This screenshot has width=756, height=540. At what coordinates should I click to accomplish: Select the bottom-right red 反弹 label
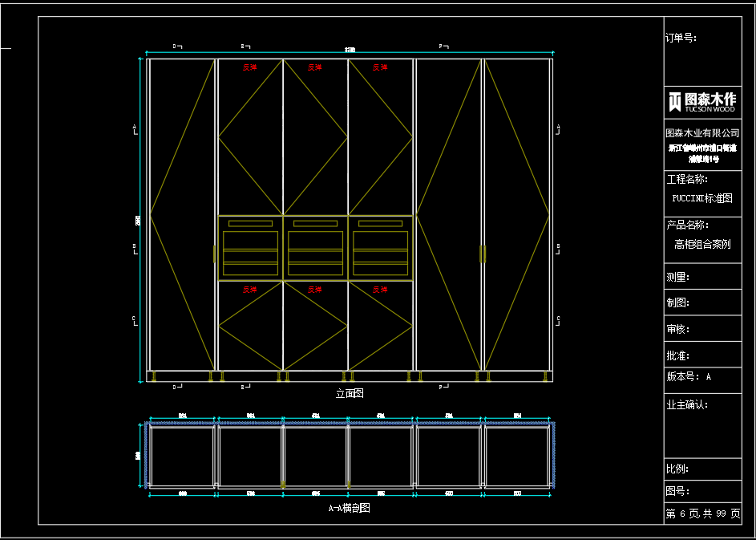[380, 290]
